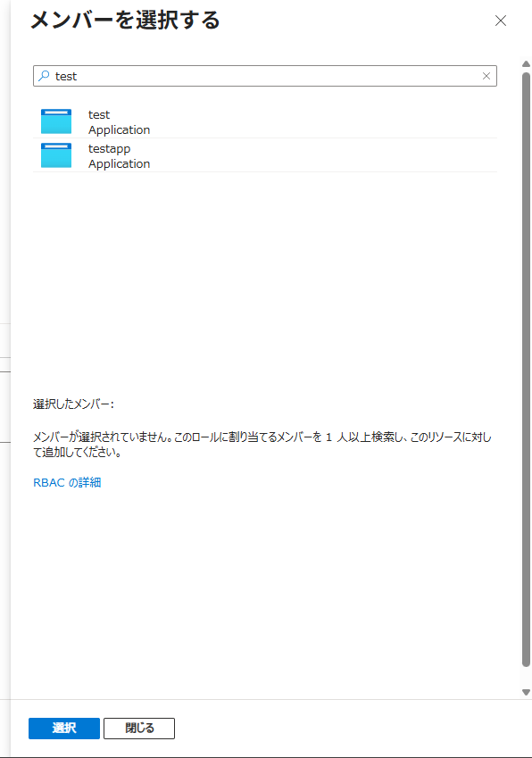Clear the search text with X icon
Viewport: 532px width, 758px height.
tap(486, 76)
